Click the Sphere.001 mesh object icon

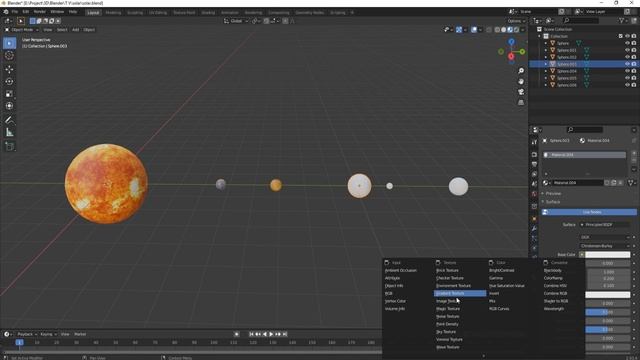click(x=553, y=50)
